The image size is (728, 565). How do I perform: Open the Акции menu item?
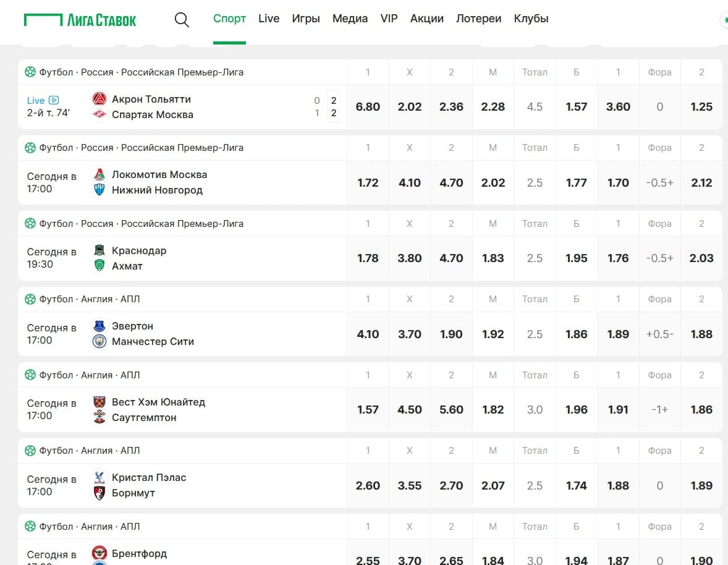tap(426, 19)
